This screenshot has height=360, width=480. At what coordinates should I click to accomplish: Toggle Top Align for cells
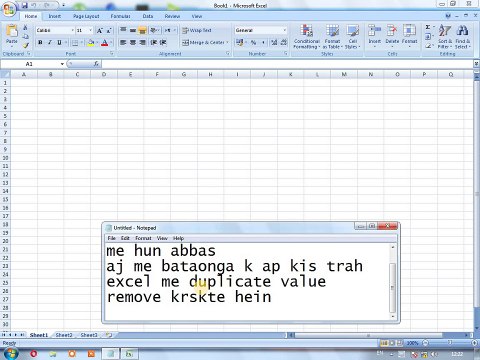pos(123,30)
